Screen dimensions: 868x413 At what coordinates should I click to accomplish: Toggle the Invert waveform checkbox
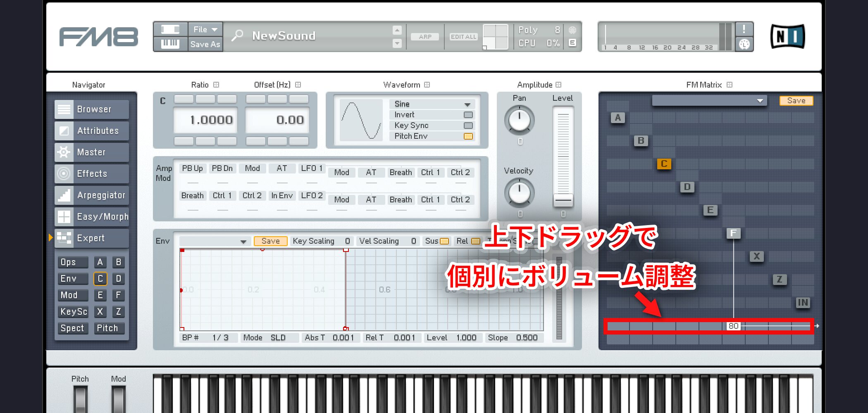click(468, 115)
